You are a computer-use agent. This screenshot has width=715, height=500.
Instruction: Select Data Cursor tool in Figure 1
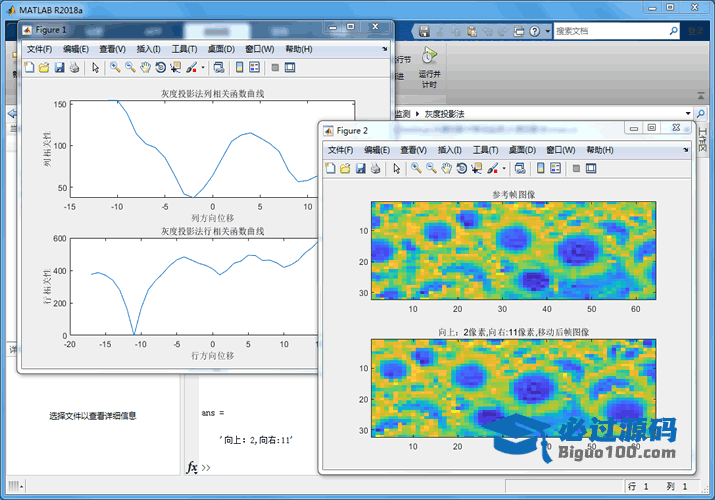coord(175,68)
